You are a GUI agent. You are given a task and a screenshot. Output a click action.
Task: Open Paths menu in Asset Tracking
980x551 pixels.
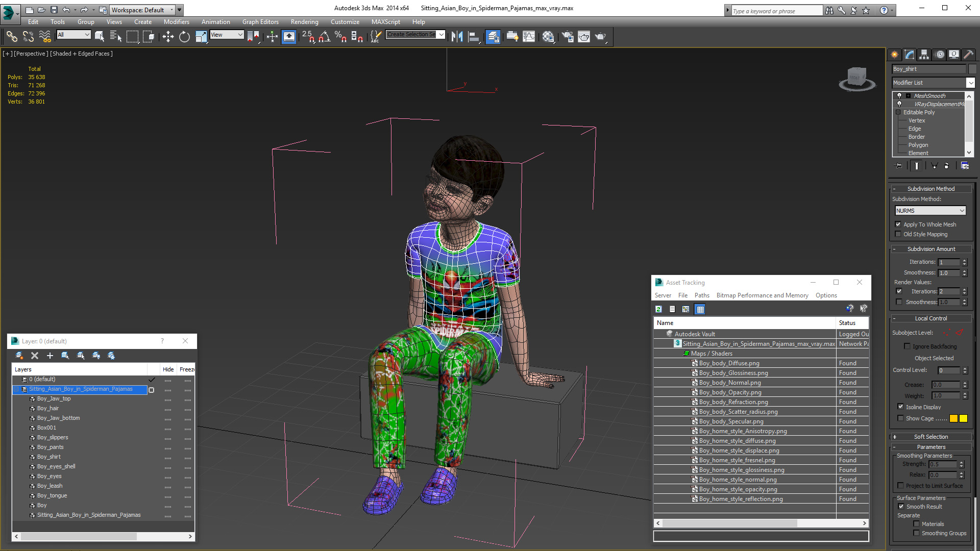(x=702, y=295)
